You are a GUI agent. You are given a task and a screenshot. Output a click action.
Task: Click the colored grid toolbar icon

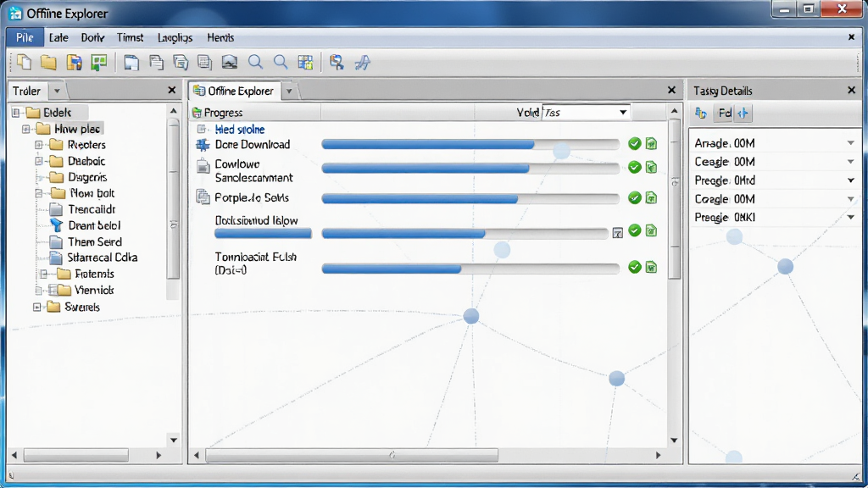tap(305, 62)
